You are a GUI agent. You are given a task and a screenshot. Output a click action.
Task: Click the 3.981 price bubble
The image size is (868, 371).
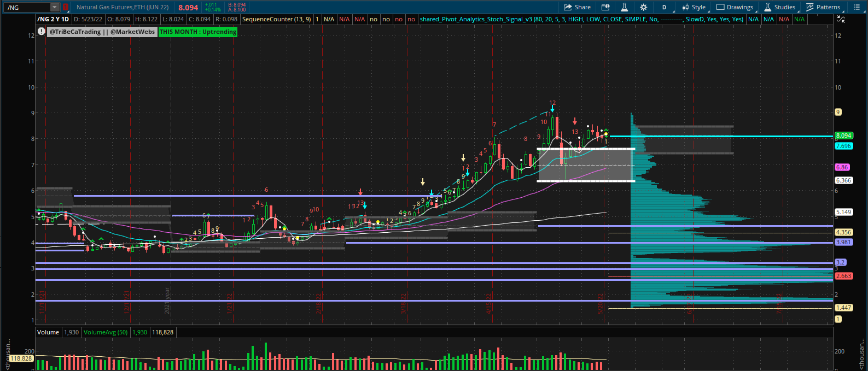844,242
